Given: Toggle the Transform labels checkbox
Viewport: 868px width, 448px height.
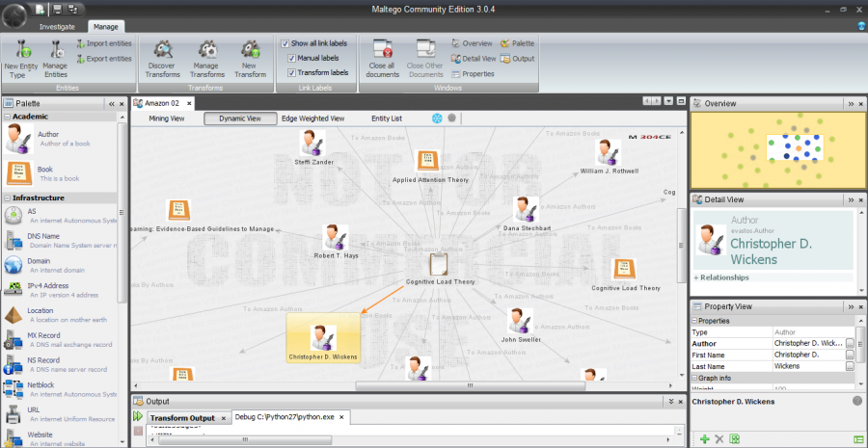Looking at the screenshot, I should coord(291,72).
